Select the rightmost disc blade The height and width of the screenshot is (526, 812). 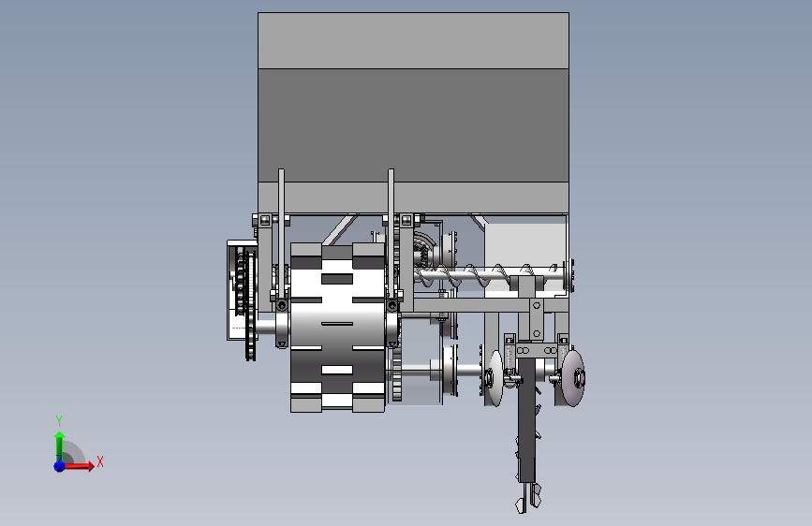point(573,377)
